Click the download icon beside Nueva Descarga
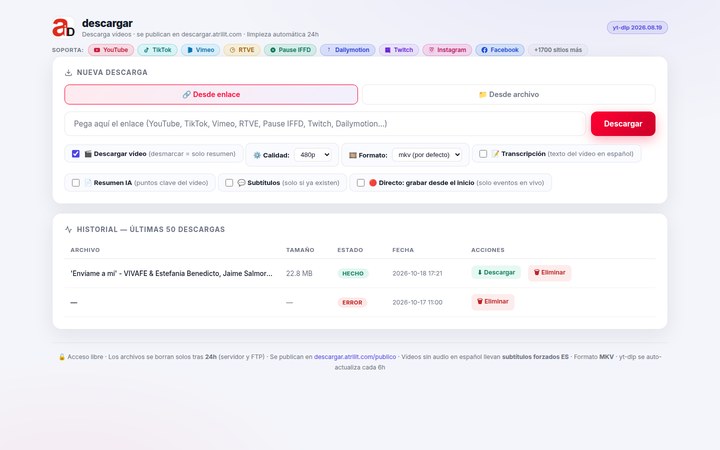 point(68,73)
